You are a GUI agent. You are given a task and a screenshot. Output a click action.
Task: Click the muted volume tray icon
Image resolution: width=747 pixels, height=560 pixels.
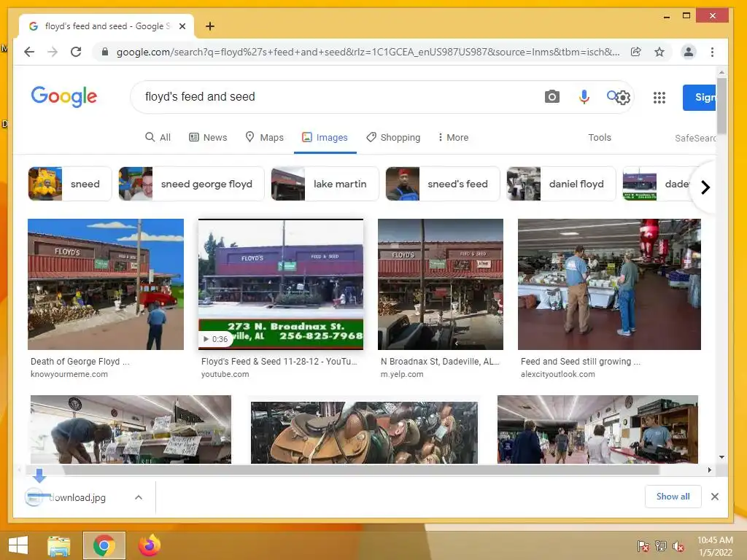pyautogui.click(x=678, y=546)
